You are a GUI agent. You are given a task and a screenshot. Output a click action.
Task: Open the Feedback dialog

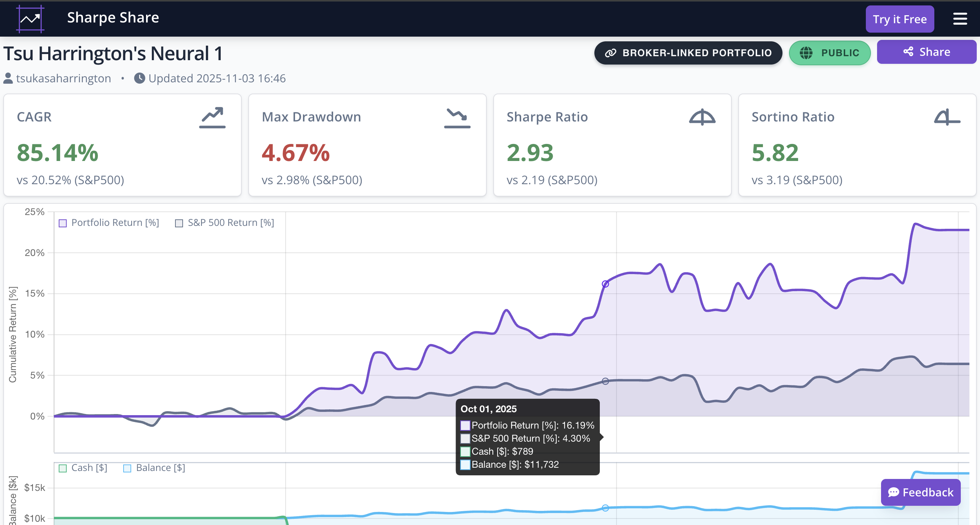point(921,492)
